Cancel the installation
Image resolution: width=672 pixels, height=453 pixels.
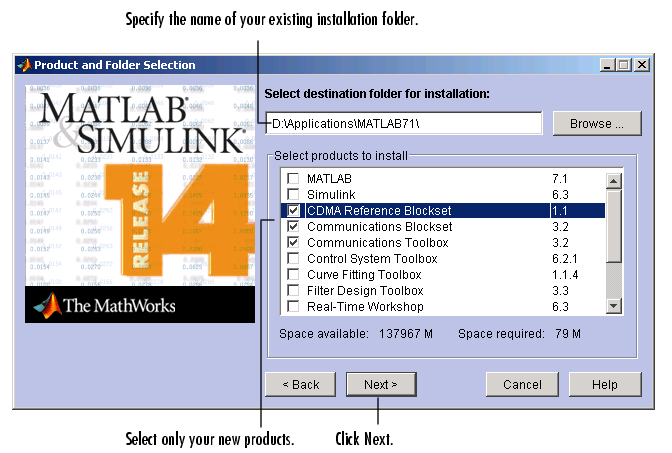coord(522,384)
